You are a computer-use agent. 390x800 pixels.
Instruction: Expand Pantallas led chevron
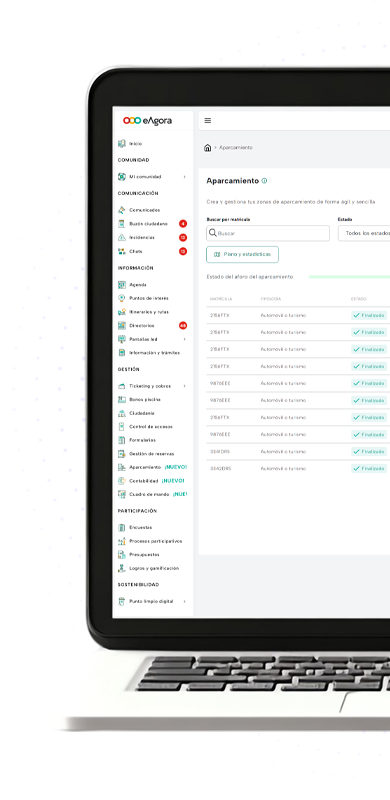click(x=184, y=339)
